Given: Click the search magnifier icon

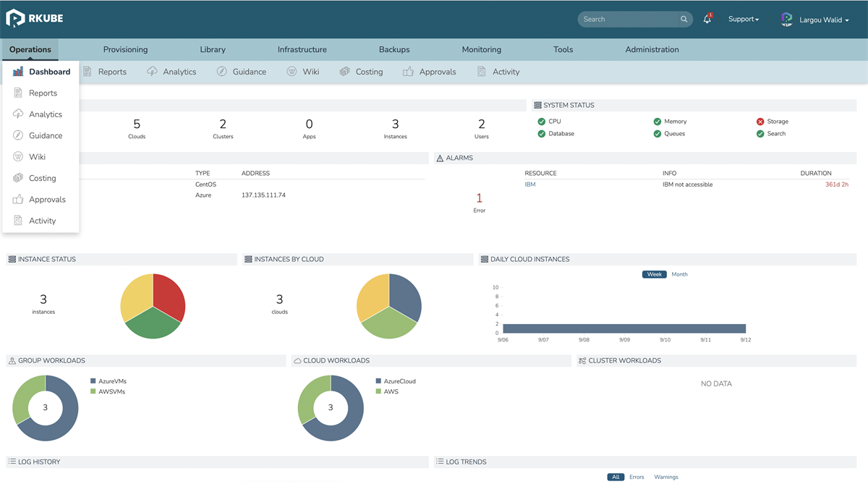Looking at the screenshot, I should 684,20.
